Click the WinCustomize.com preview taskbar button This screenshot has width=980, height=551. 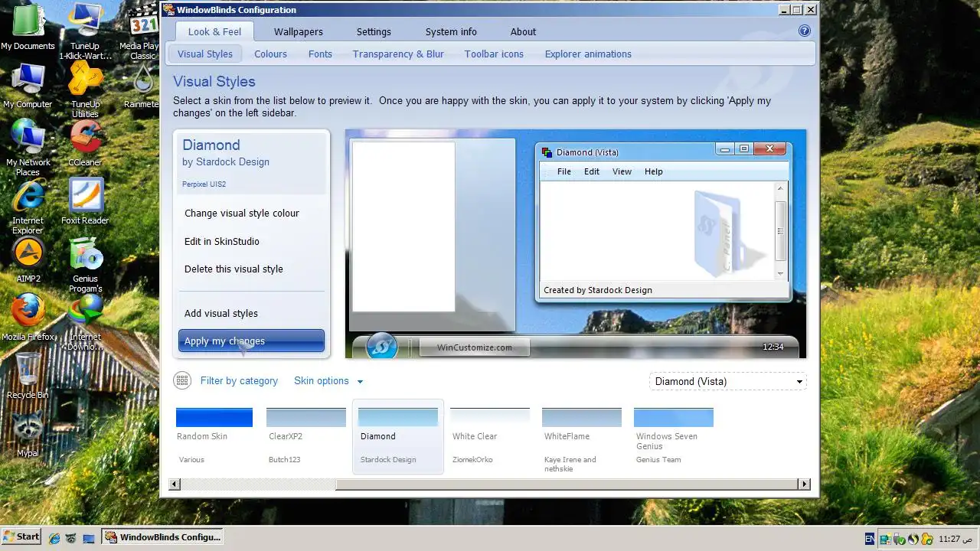tap(475, 347)
